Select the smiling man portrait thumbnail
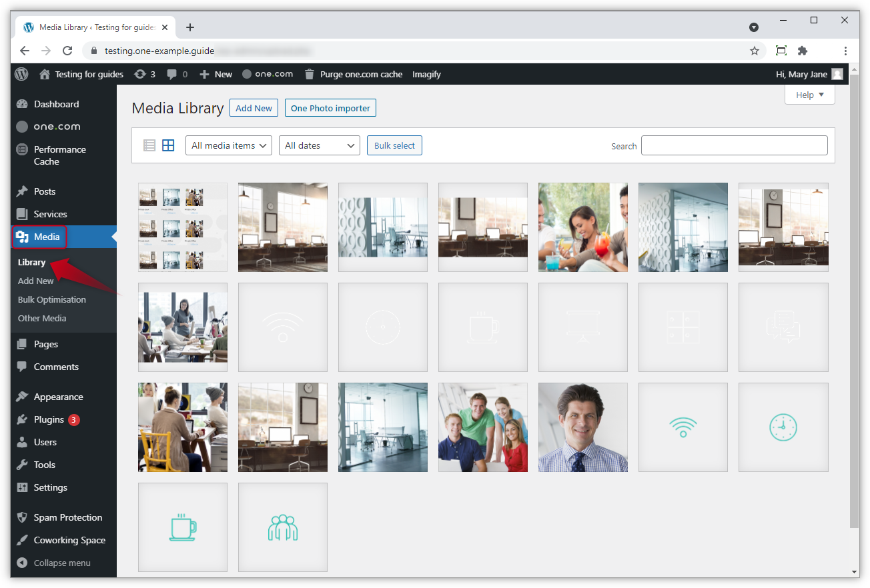The height and width of the screenshot is (588, 870). [582, 427]
